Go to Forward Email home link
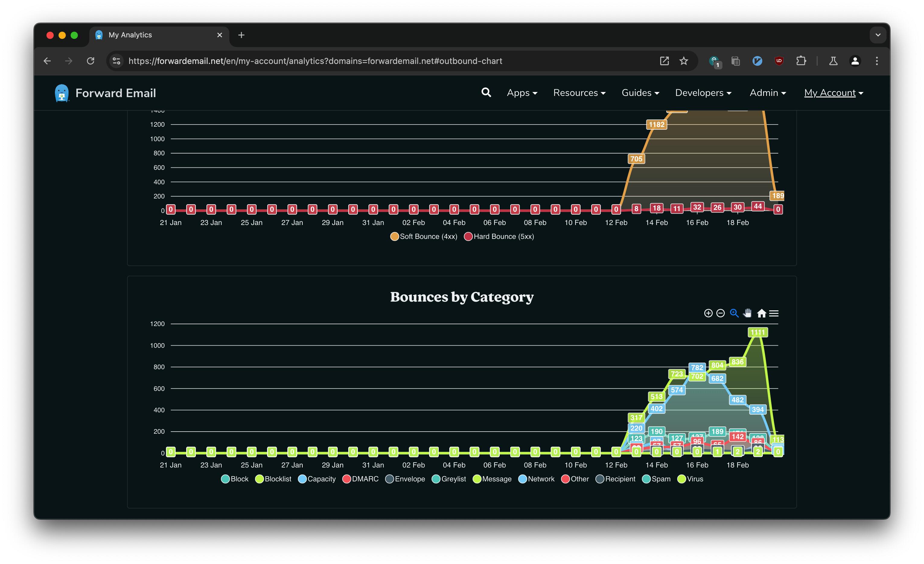The image size is (924, 564). [x=105, y=93]
